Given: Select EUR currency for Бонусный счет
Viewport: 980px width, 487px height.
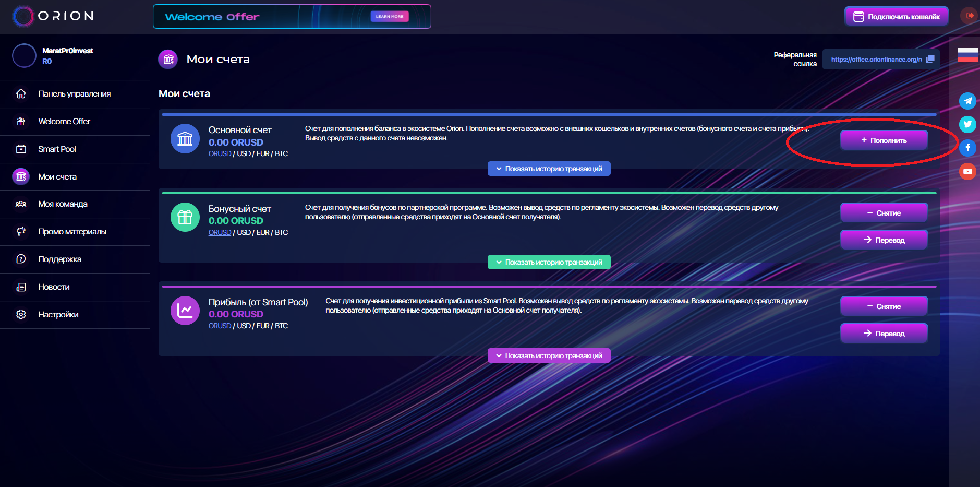Looking at the screenshot, I should click(x=263, y=233).
